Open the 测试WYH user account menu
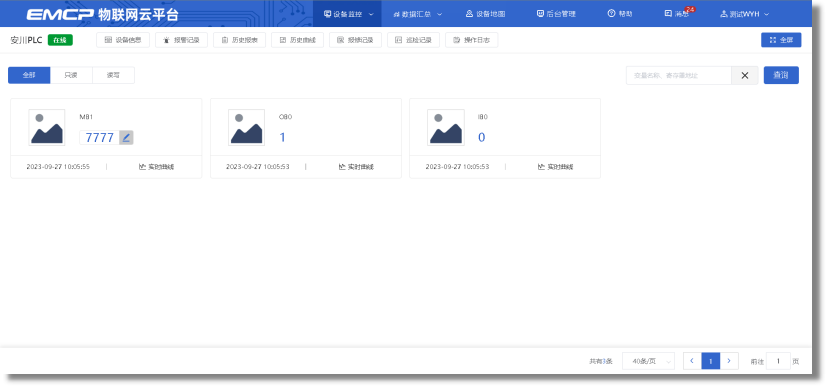 pyautogui.click(x=744, y=14)
